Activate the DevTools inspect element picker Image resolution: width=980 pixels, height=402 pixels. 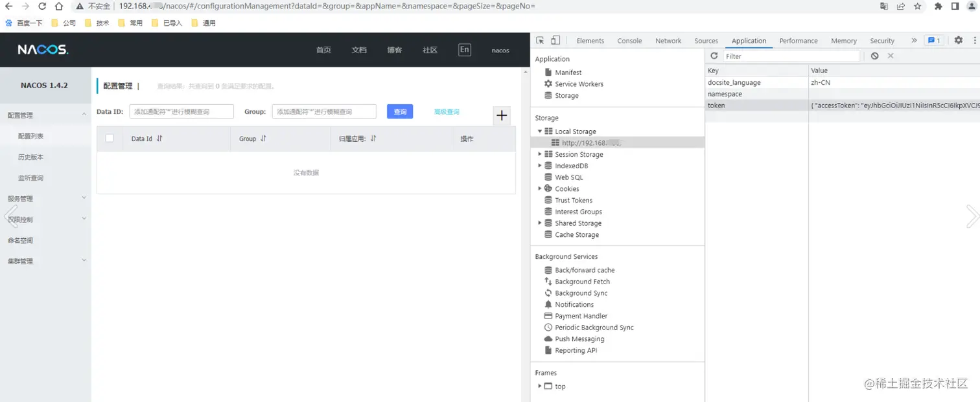[x=540, y=40]
